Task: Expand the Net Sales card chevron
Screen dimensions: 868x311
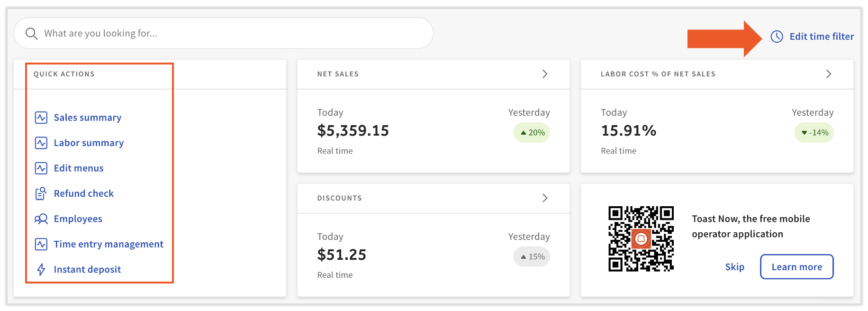Action: (545, 74)
